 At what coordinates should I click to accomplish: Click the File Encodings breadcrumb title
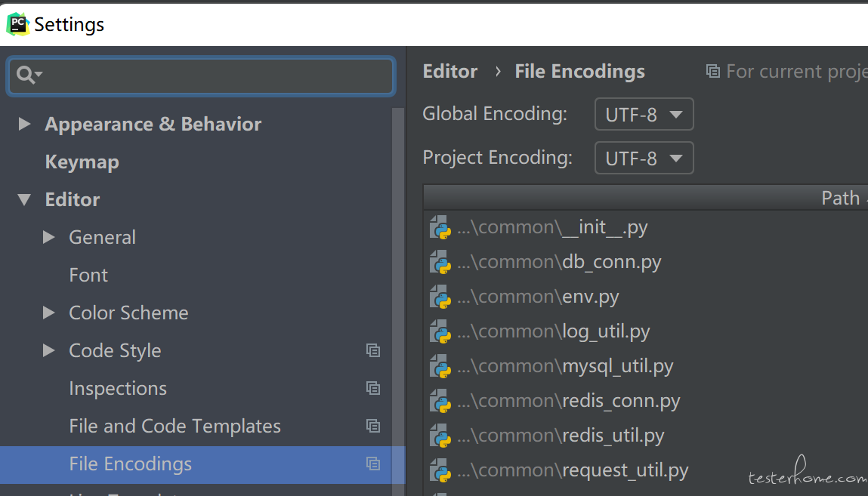tap(579, 71)
